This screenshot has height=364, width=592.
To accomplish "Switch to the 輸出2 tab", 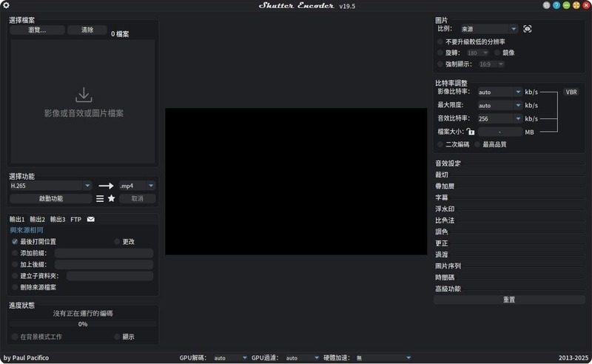I will (38, 220).
